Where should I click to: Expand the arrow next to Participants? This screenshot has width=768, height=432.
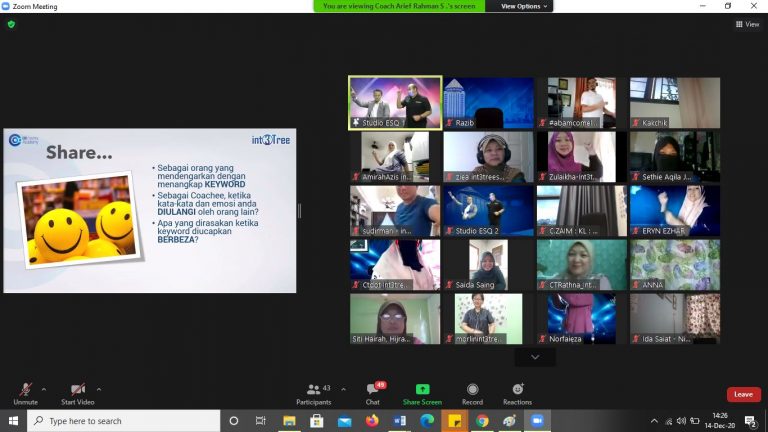click(344, 388)
